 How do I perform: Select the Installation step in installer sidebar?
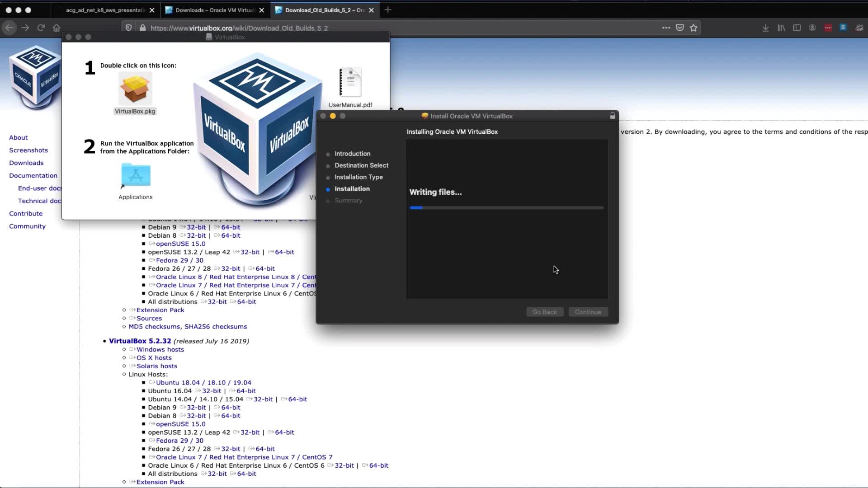[352, 189]
